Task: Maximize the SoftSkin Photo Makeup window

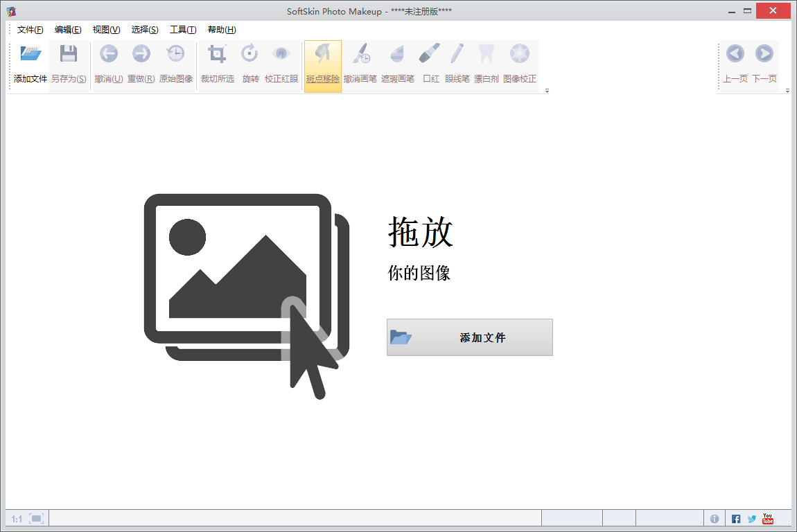Action: point(747,11)
